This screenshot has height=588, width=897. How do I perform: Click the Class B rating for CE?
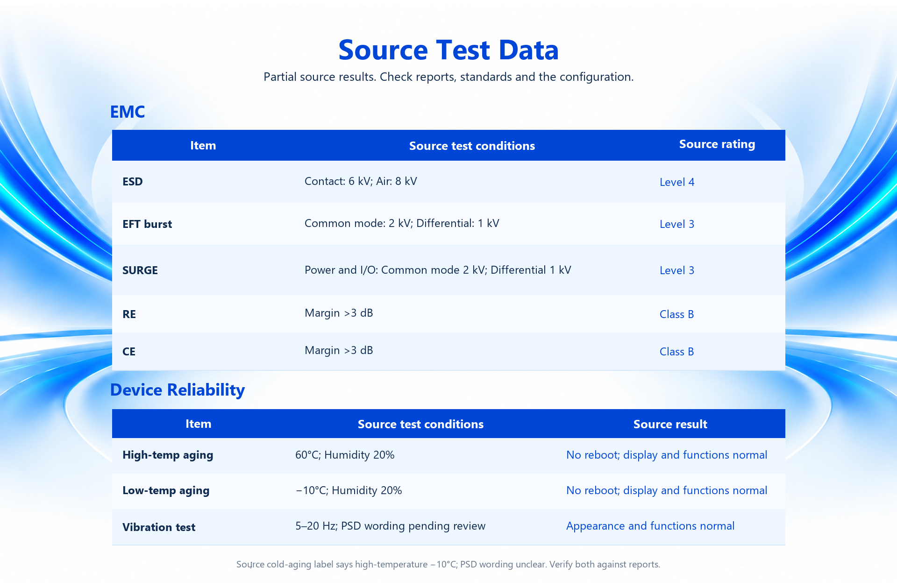[676, 352]
